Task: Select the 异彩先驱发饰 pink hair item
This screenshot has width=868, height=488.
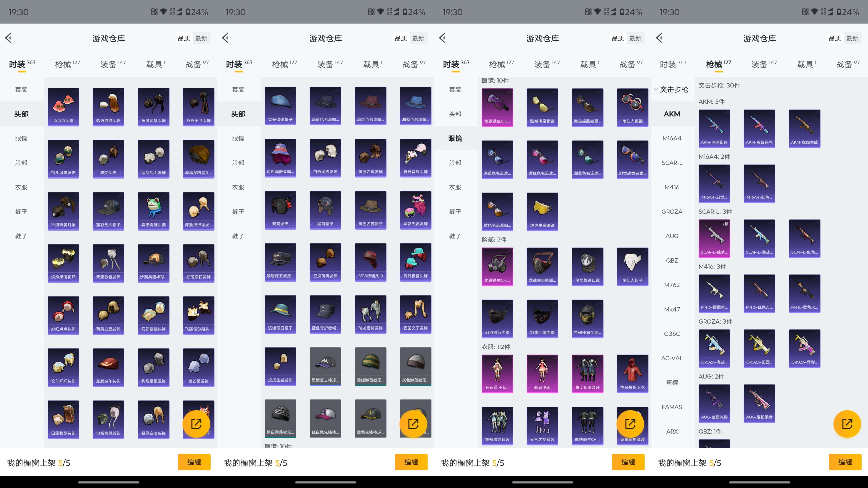Action: click(416, 210)
